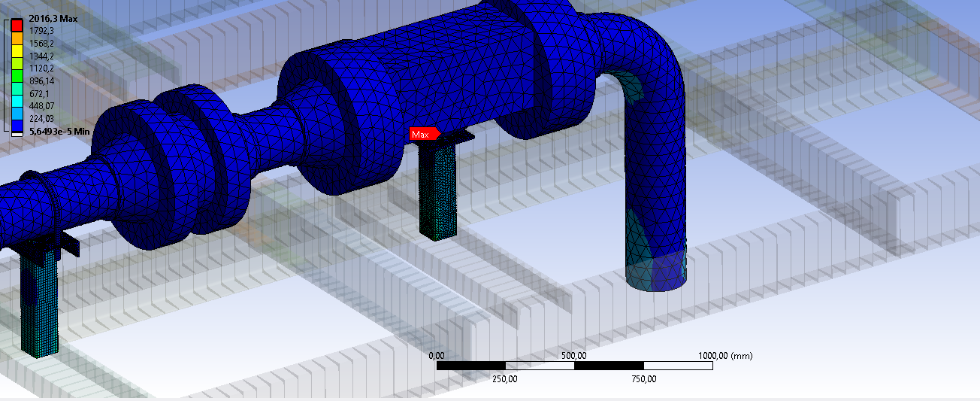The height and width of the screenshot is (401, 980).
Task: Select the yellow legend color band
Action: pyautogui.click(x=17, y=50)
